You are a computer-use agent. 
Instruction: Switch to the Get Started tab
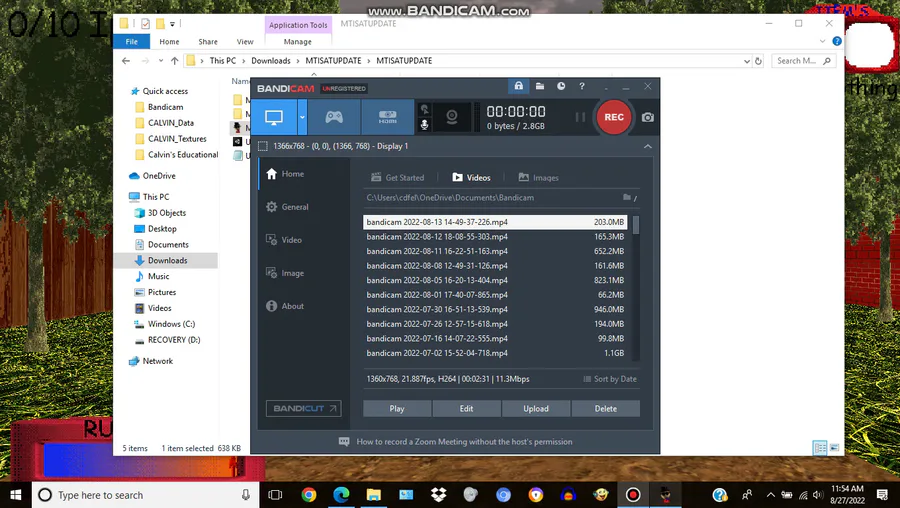(x=398, y=177)
